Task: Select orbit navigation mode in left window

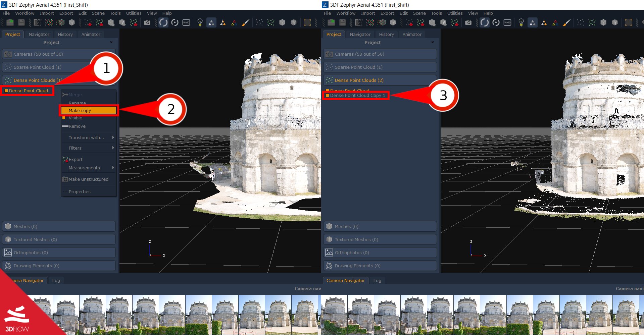Action: pos(163,22)
